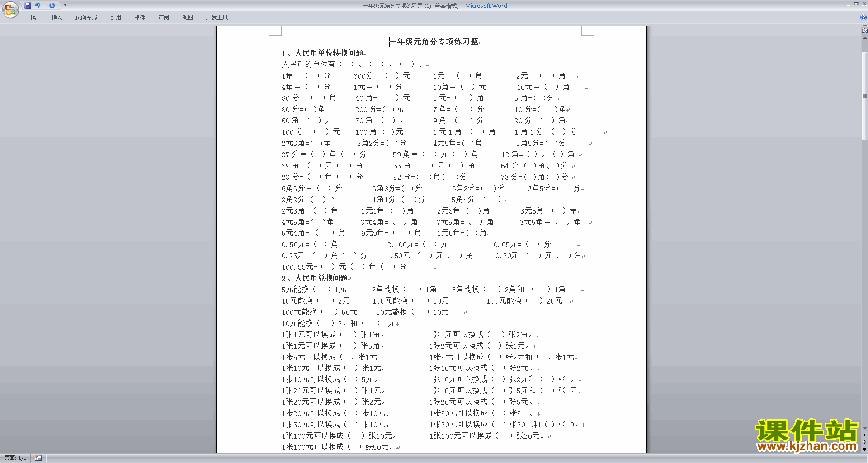The width and height of the screenshot is (868, 463).
Task: Open Customize Quick Access Toolbar dropdown
Action: click(x=65, y=5)
